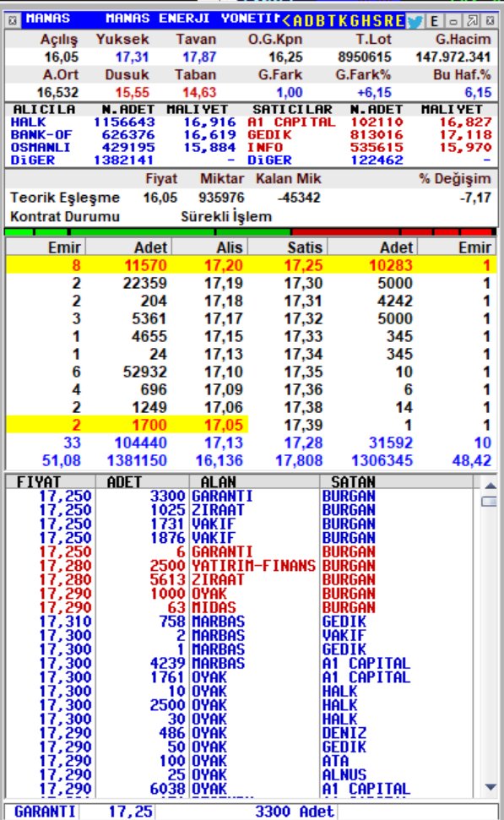Click the Teorik Eşleşme label
The width and height of the screenshot is (504, 820).
tap(65, 198)
